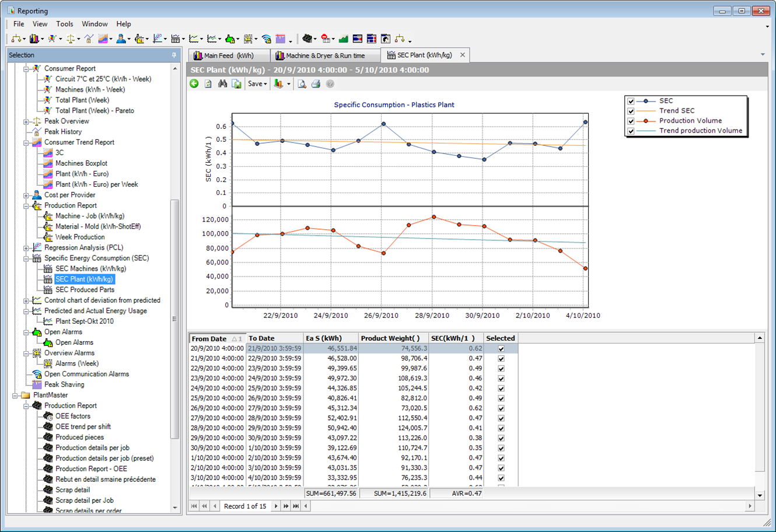Open the Tools menu
This screenshot has width=776, height=532.
64,24
